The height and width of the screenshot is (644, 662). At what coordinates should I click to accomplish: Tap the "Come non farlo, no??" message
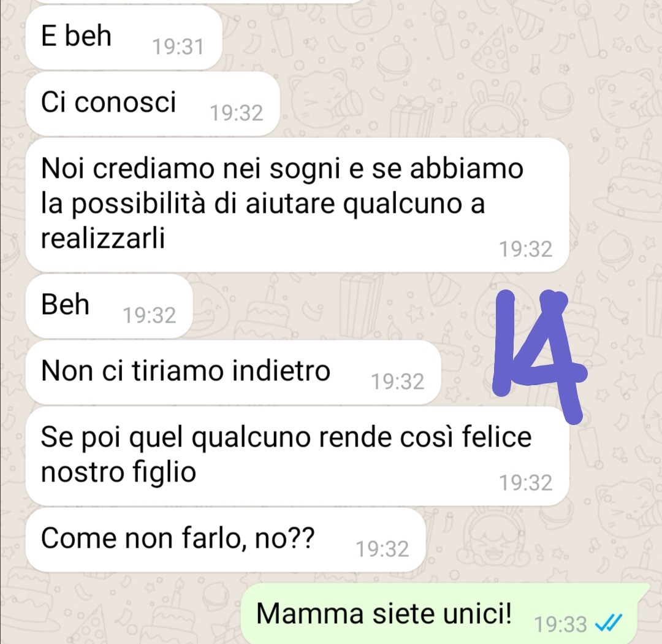pos(226,539)
